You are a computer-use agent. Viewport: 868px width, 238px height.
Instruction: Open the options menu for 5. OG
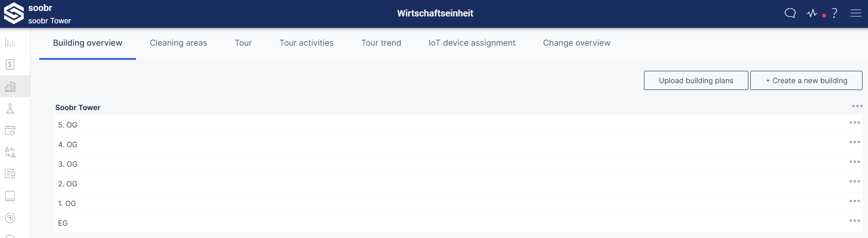pyautogui.click(x=854, y=122)
